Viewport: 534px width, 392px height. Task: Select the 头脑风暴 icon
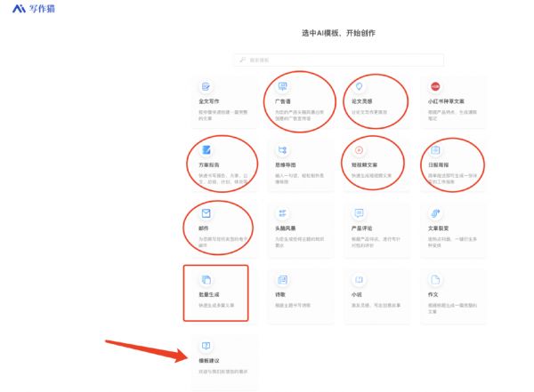click(x=283, y=214)
